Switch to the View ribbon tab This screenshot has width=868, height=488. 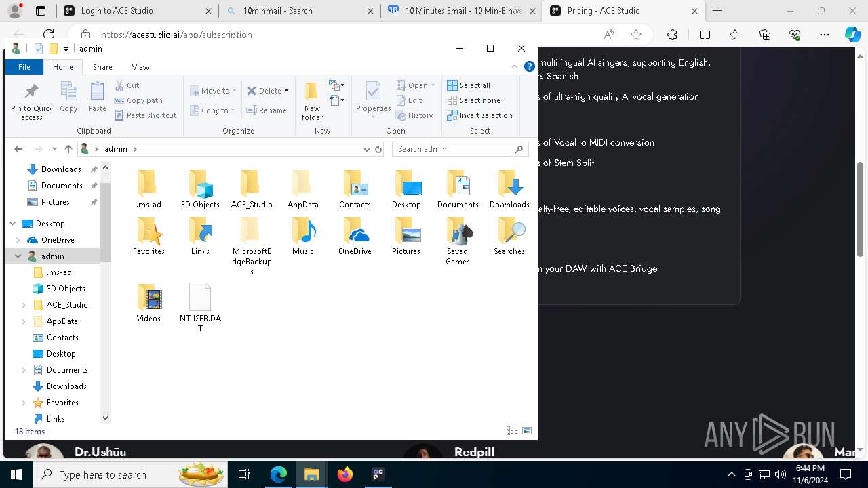[140, 67]
